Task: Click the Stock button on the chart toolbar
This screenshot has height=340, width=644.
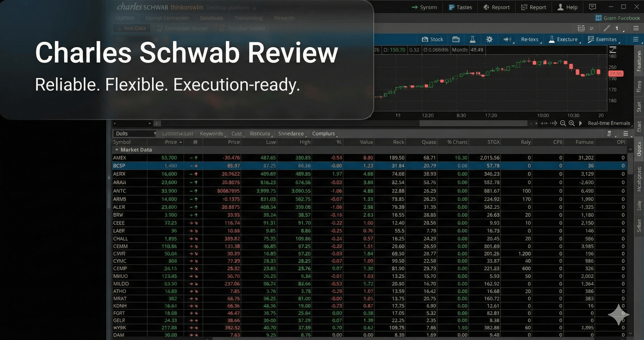Action: pyautogui.click(x=432, y=39)
